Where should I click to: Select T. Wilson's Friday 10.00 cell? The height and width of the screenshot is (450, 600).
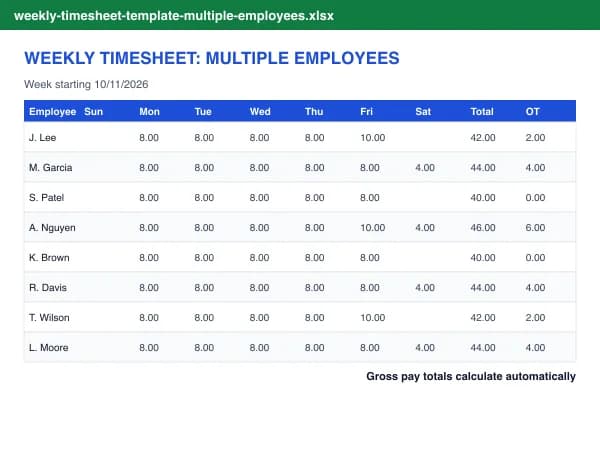point(372,318)
